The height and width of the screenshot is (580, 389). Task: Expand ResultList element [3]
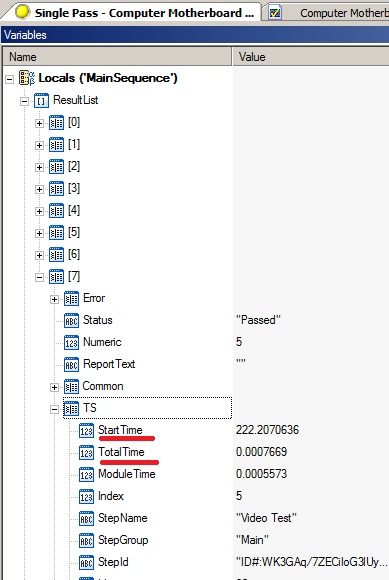[39, 189]
